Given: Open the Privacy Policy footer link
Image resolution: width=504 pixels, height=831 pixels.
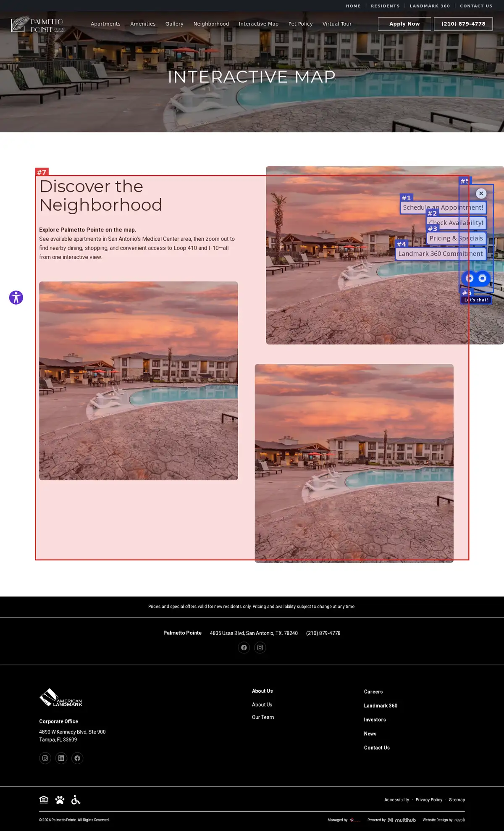Looking at the screenshot, I should pos(429,800).
